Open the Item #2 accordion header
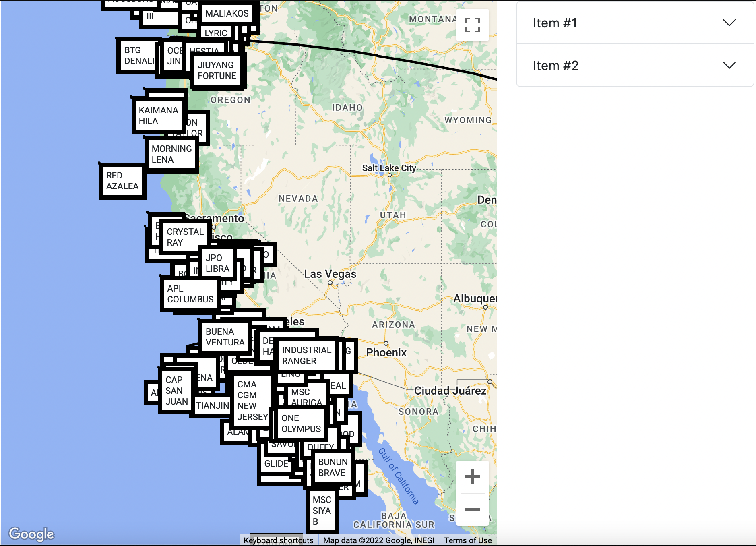Image resolution: width=756 pixels, height=546 pixels. click(x=635, y=66)
